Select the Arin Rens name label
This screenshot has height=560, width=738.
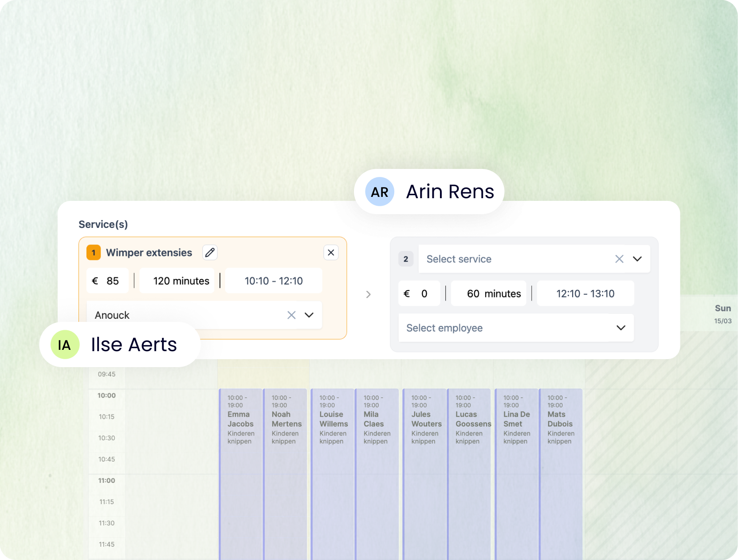450,192
